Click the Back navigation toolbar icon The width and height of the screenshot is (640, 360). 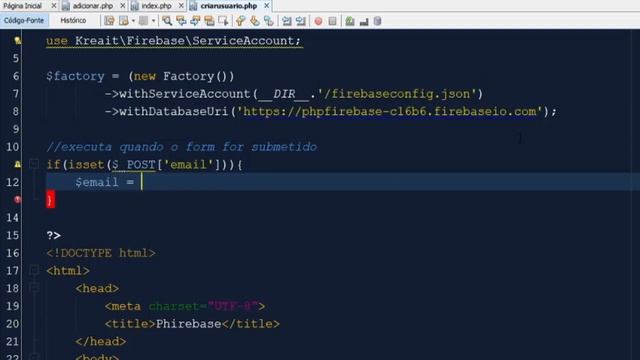(x=123, y=21)
